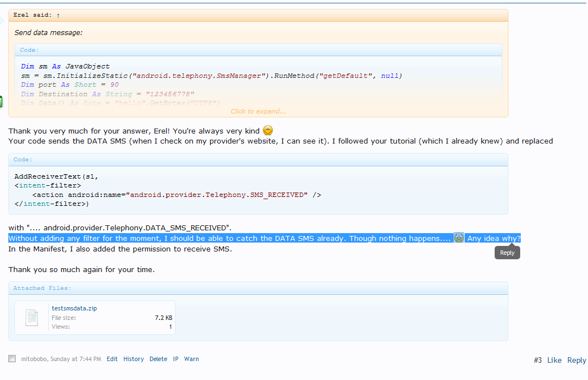Download testsmsdata.zip via its filename
Image resolution: width=588 pixels, height=380 pixels.
tap(74, 307)
